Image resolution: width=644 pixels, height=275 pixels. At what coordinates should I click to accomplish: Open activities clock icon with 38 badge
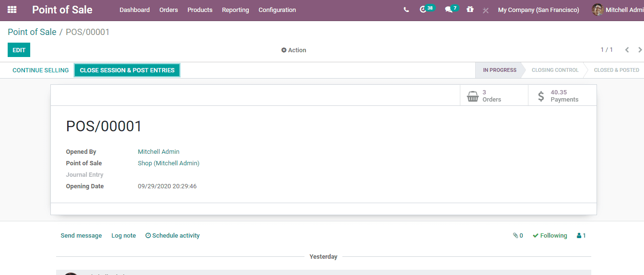tap(427, 9)
